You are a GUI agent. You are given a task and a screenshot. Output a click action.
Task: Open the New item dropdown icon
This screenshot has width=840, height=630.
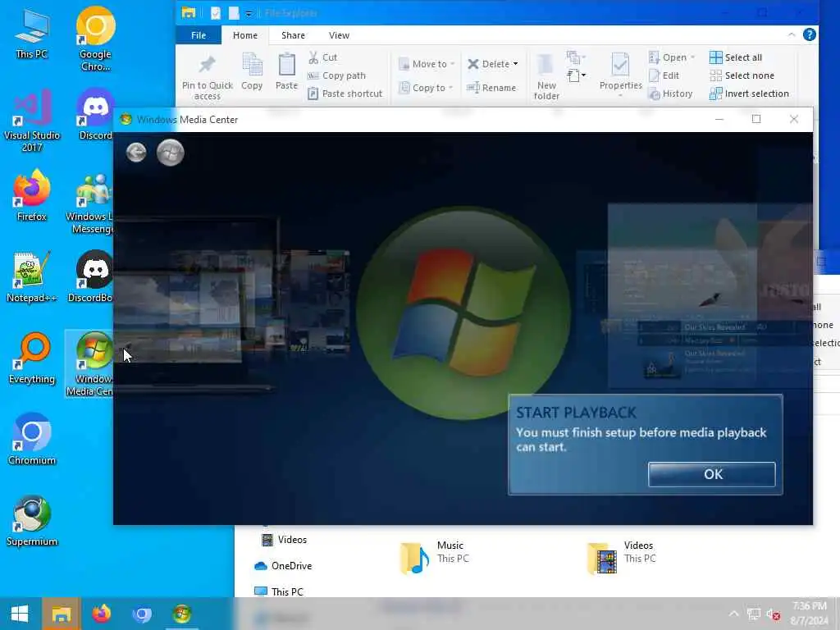coord(576,57)
